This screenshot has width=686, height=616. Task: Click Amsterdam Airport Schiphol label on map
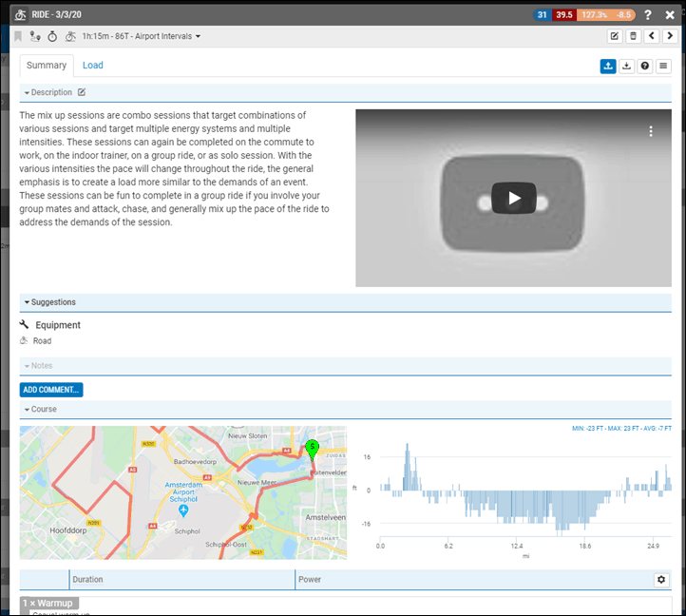[x=183, y=491]
